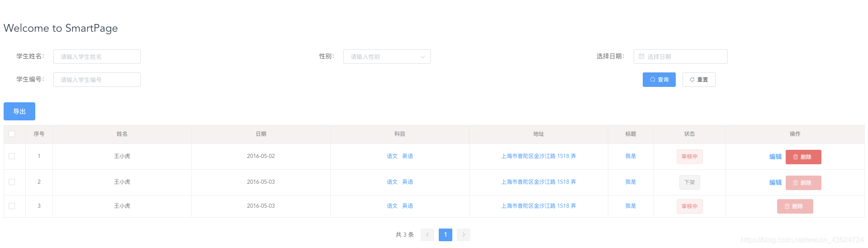
Task: Delete row 1 with 删除 button
Action: click(x=803, y=157)
